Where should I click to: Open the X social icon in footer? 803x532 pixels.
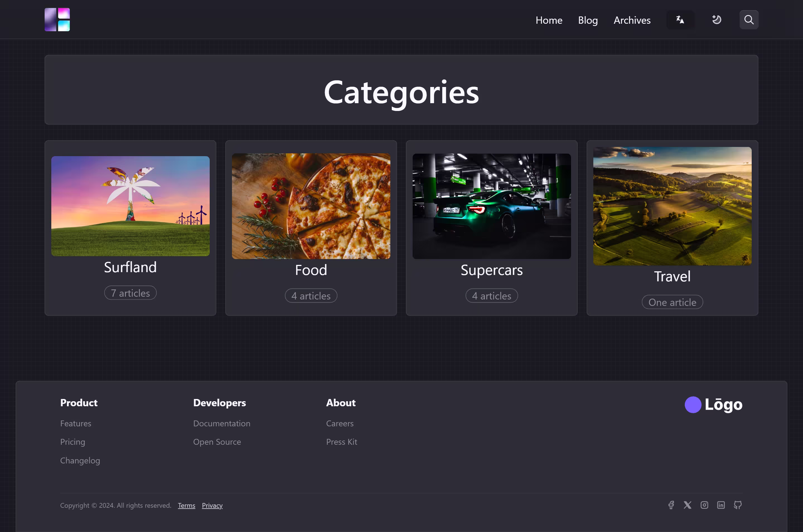point(687,505)
